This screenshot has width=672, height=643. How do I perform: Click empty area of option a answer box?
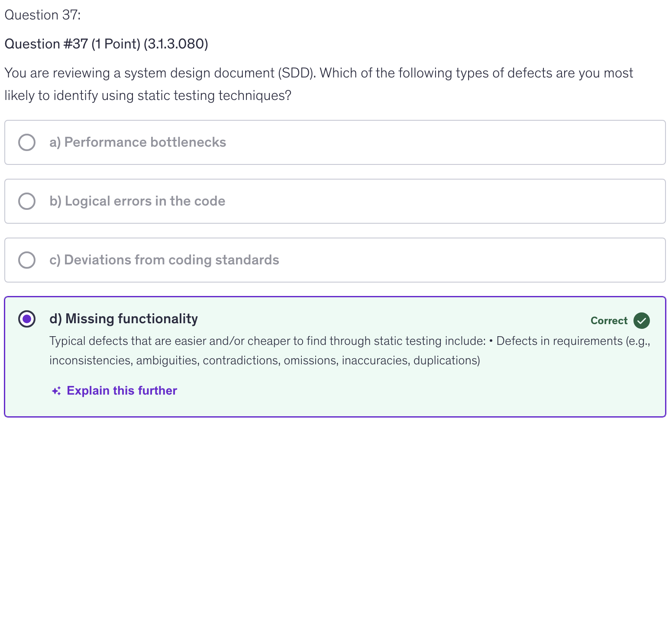(433, 142)
